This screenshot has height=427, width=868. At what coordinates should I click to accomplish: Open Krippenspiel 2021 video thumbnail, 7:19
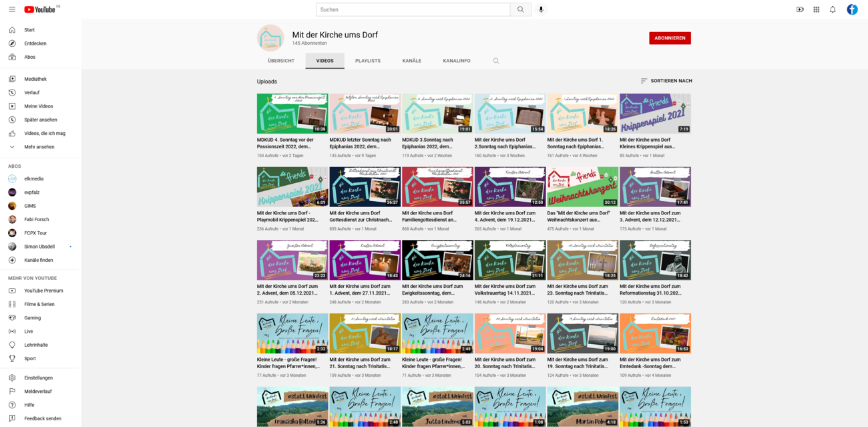click(655, 114)
